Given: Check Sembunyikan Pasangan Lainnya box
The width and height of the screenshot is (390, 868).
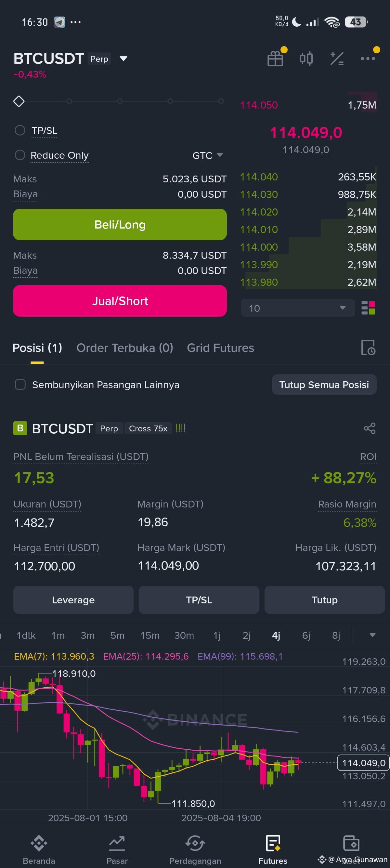Looking at the screenshot, I should click(x=20, y=385).
